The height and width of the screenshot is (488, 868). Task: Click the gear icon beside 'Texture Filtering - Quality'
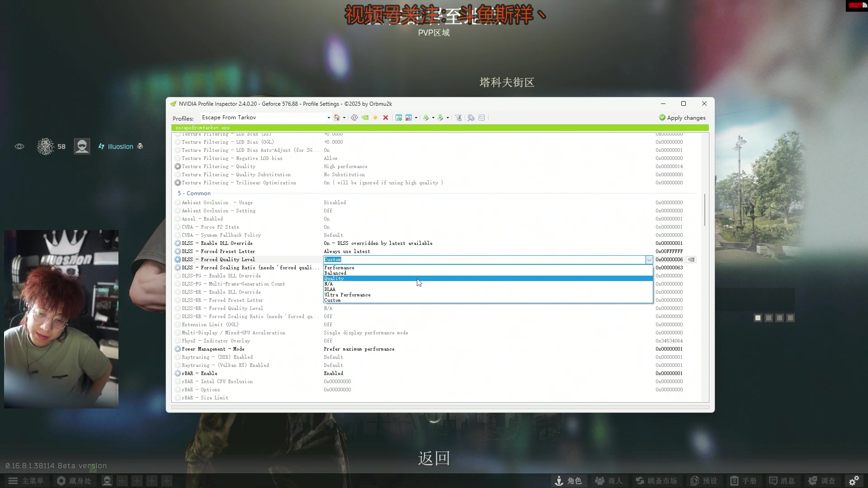178,166
